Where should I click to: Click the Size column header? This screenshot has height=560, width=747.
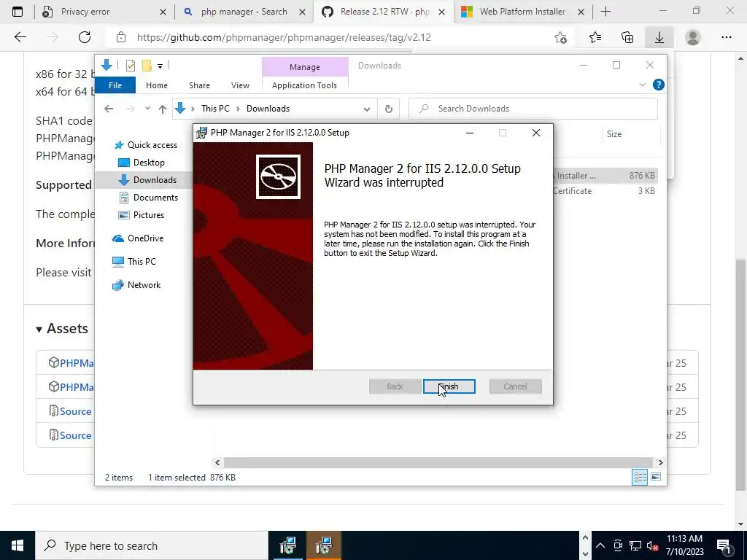coord(631,134)
